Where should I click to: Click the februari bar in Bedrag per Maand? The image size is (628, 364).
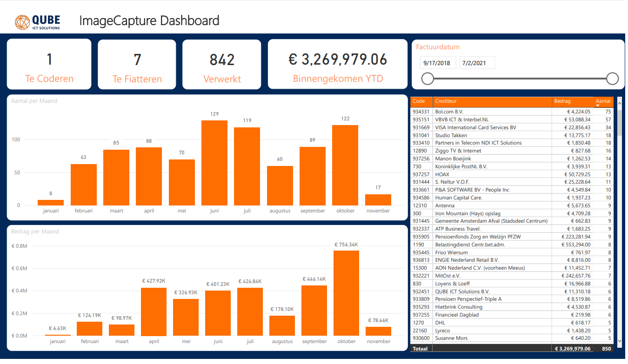(x=90, y=329)
